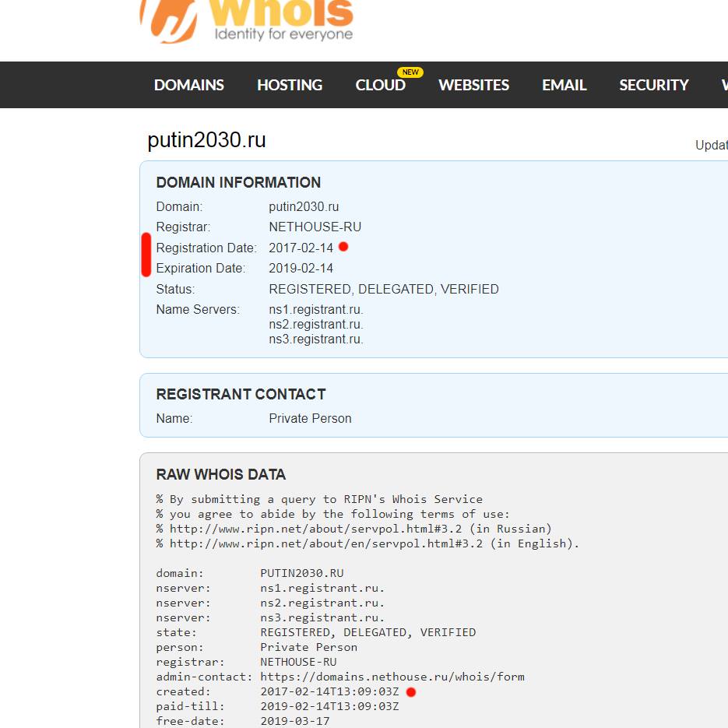728x728 pixels.
Task: Select raw registrar value NETHOUSE-RU
Action: [298, 662]
